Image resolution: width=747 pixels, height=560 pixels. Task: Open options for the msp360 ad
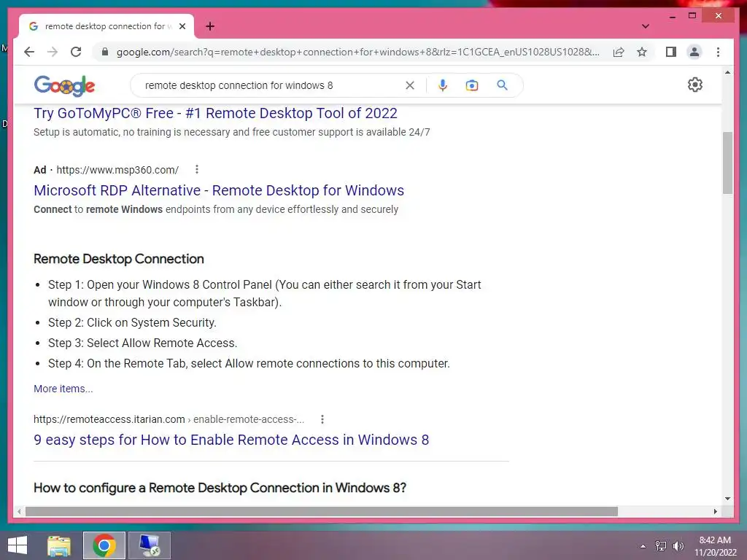pos(197,169)
